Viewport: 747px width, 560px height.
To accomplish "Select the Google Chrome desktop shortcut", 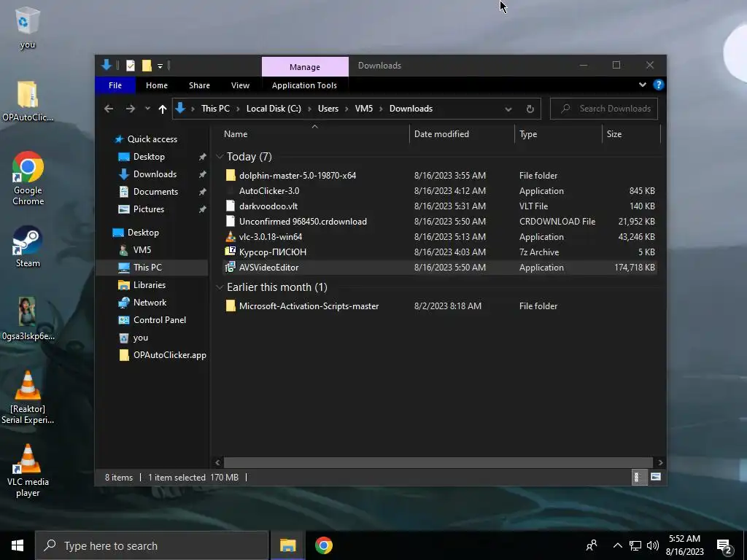I will coord(28,178).
